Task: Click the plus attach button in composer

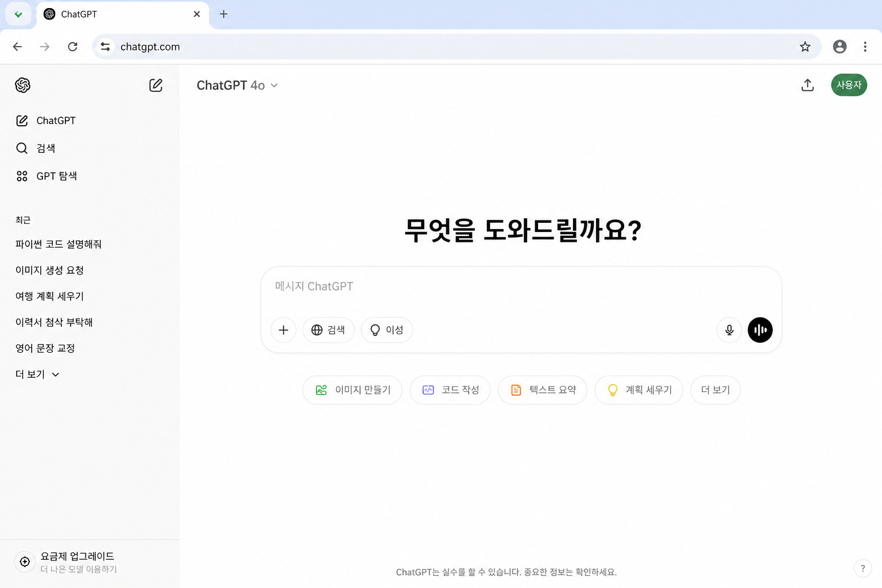Action: (283, 330)
